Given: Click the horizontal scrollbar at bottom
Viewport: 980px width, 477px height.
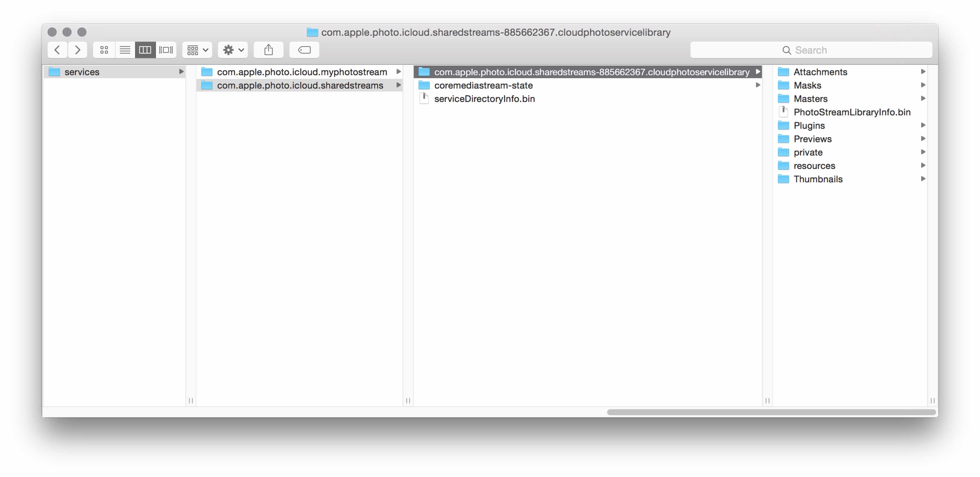Looking at the screenshot, I should pos(771,412).
